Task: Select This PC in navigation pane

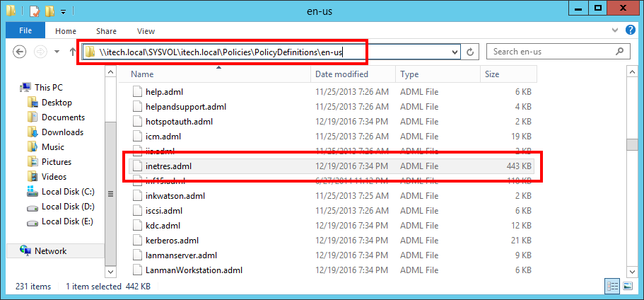Action: click(49, 88)
